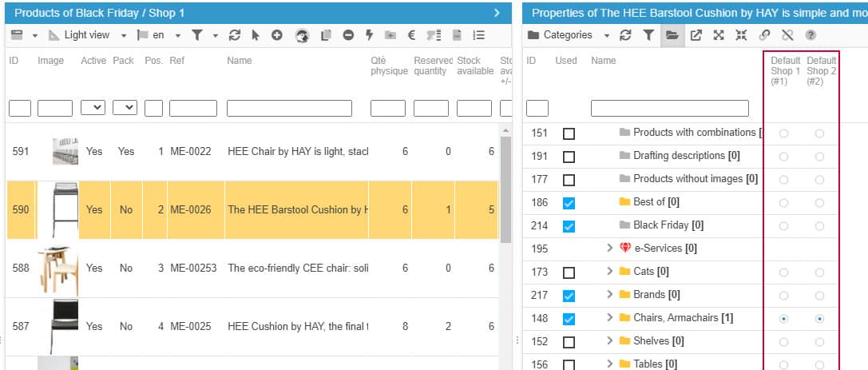Click the lightning bolt quick action icon

(369, 35)
